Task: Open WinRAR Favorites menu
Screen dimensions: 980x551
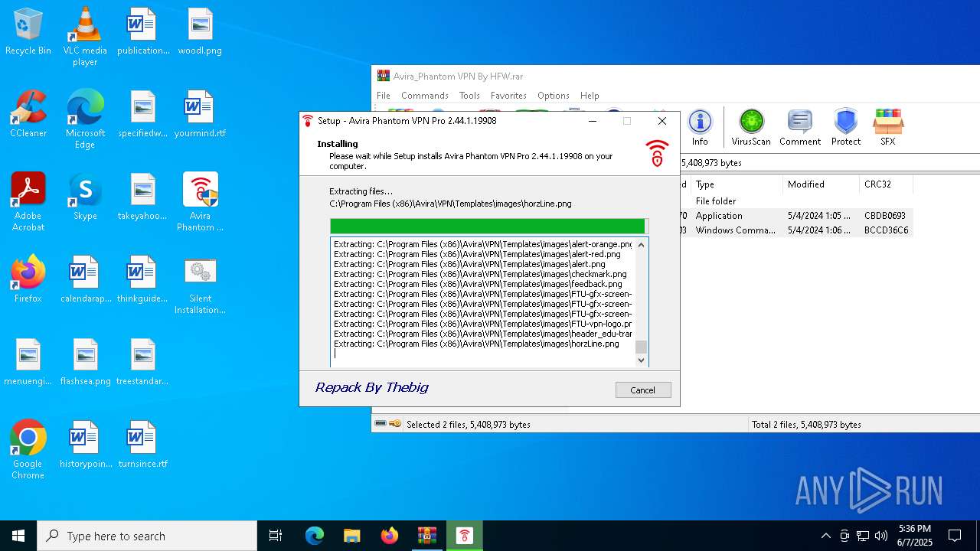Action: (508, 96)
